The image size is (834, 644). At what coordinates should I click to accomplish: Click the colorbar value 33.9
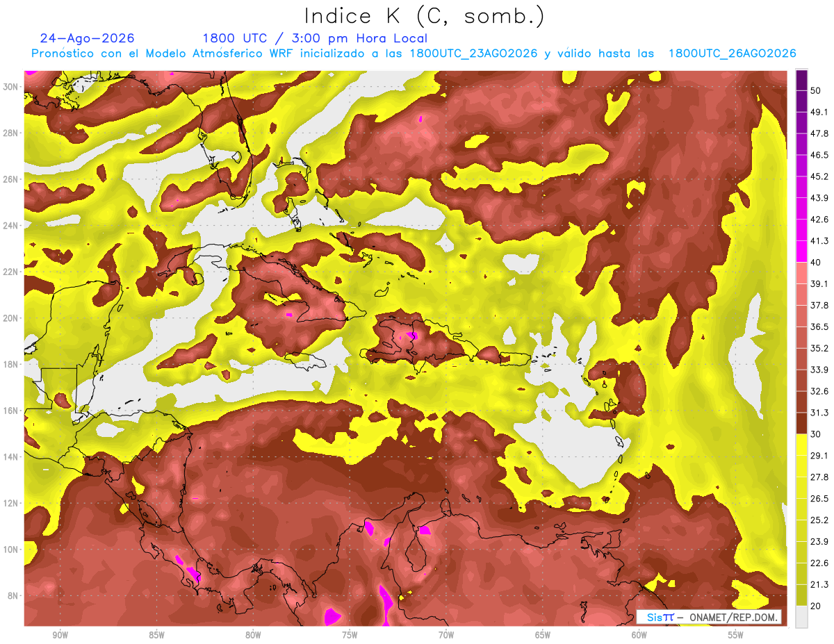point(820,370)
